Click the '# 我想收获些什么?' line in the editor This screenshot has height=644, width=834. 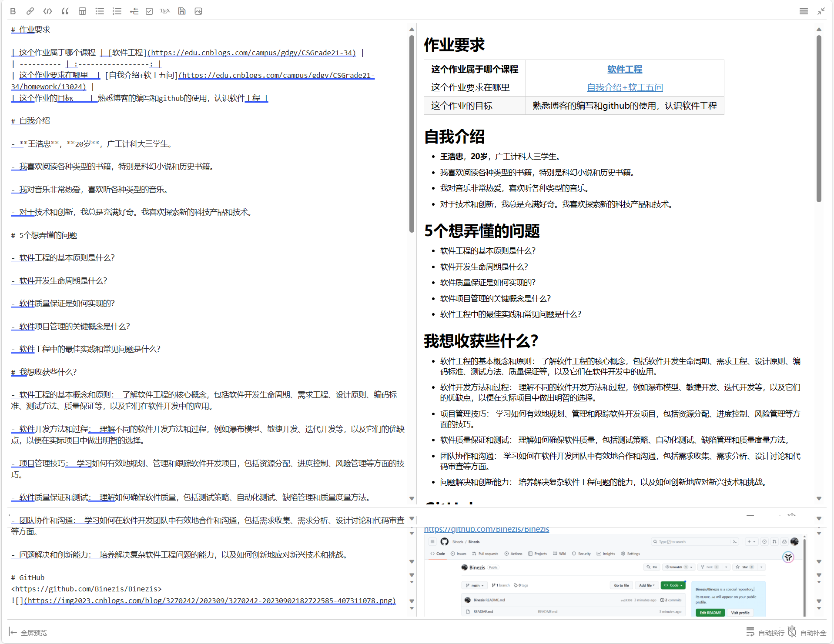coord(44,372)
